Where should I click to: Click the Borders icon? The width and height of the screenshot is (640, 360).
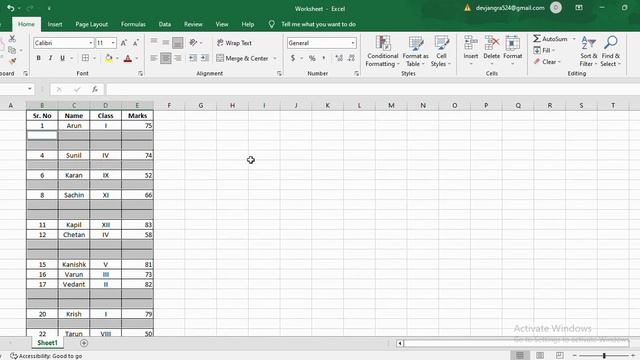[x=85, y=58]
